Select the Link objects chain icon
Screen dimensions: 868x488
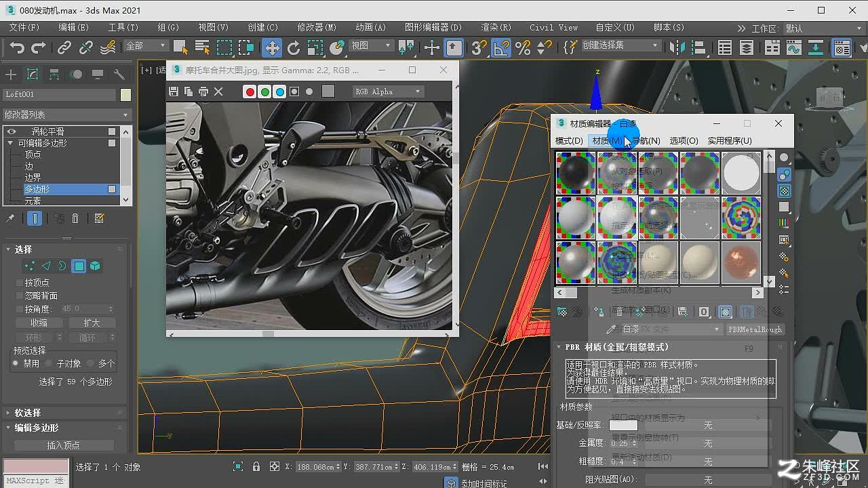pyautogui.click(x=64, y=47)
